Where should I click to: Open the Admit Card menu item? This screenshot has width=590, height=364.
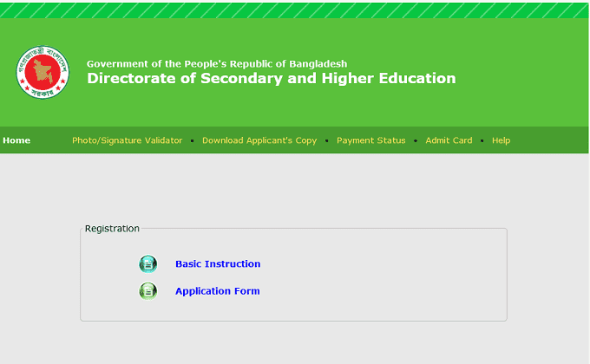pyautogui.click(x=449, y=140)
